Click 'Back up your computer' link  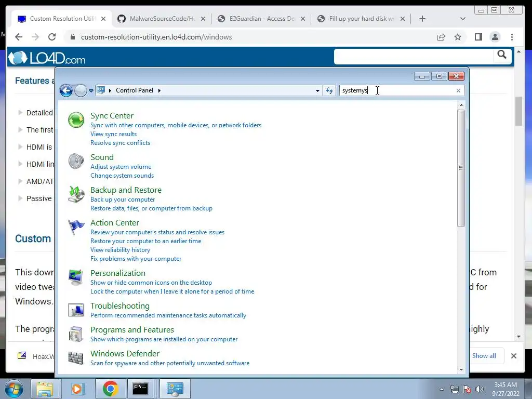point(123,199)
